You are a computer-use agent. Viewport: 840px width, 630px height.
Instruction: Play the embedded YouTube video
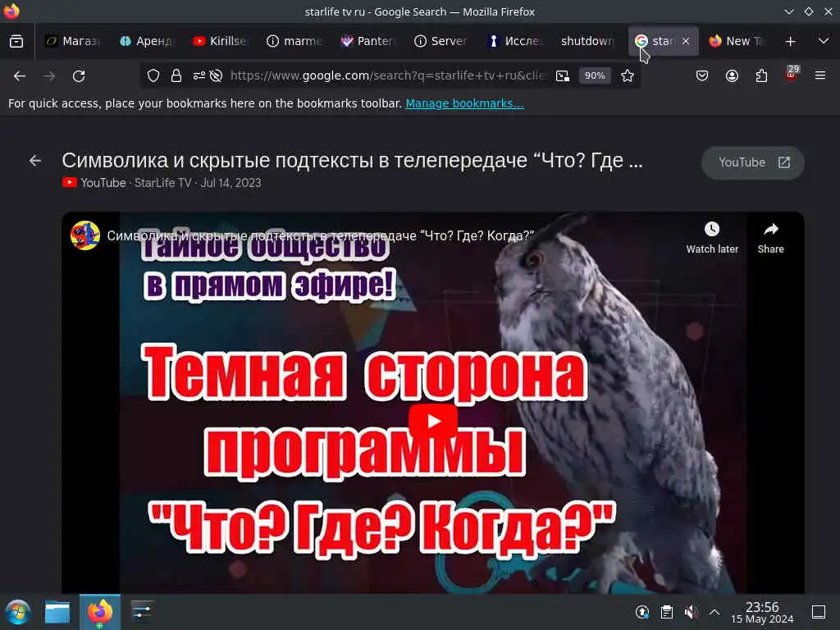point(433,421)
